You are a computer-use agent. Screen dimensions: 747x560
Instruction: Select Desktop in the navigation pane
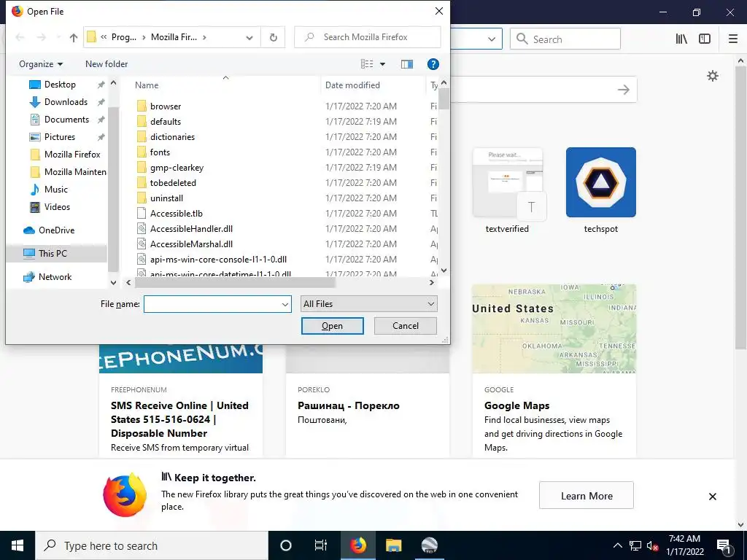pyautogui.click(x=60, y=85)
